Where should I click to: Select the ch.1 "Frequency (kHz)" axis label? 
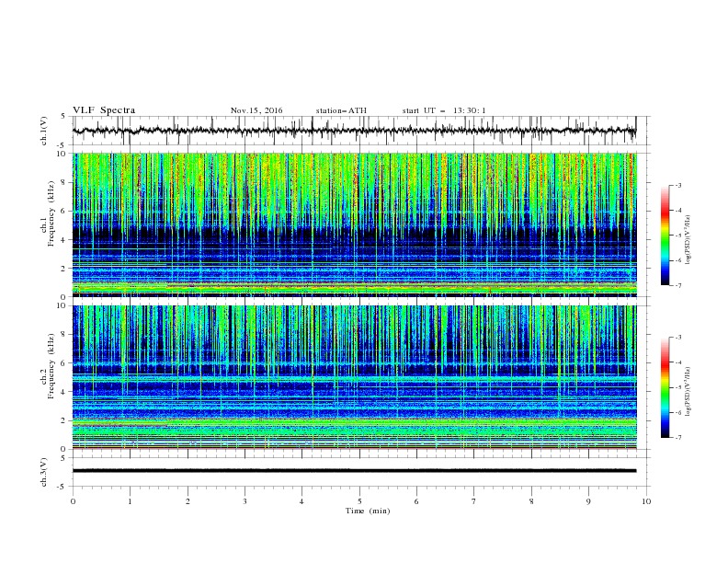point(51,212)
